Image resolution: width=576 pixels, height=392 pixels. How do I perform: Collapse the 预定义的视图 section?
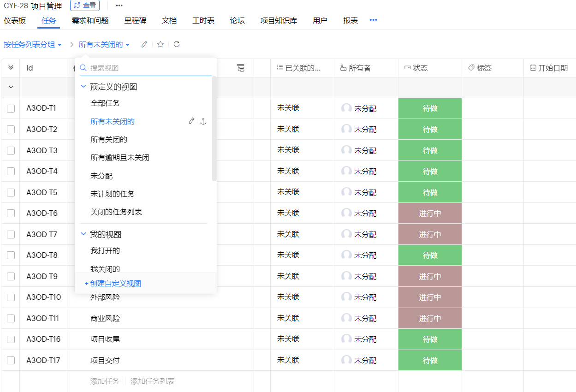coord(83,86)
